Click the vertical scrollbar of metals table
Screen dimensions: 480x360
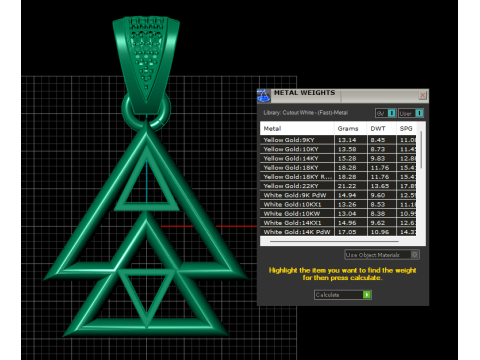[x=421, y=150]
